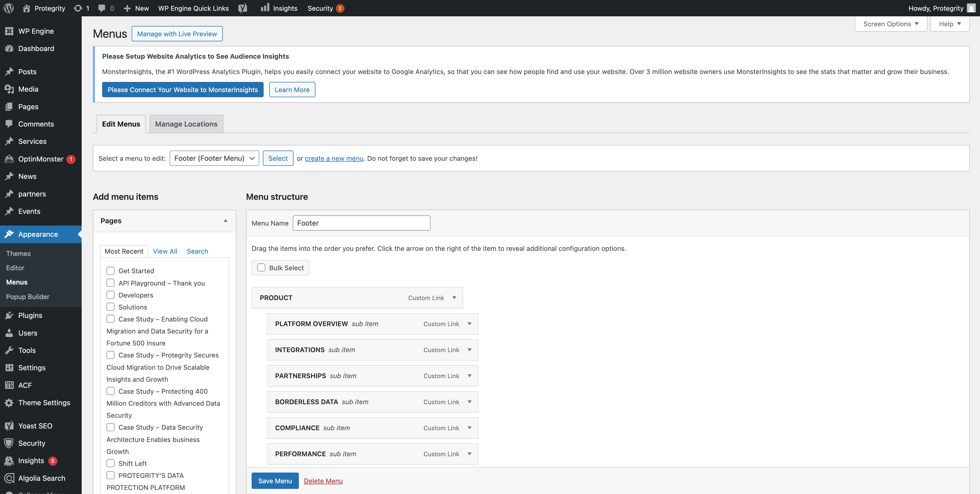980x494 pixels.
Task: Click the updates refresh icon in admin bar
Action: (x=78, y=8)
